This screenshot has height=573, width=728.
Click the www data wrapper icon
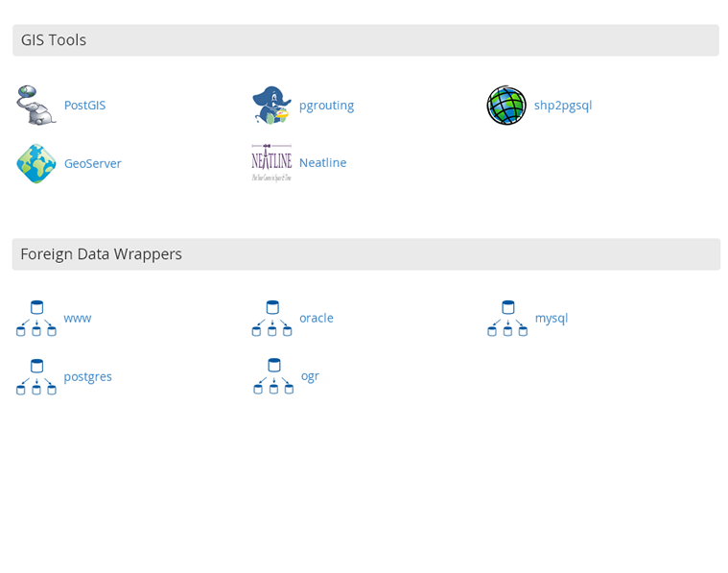pos(36,319)
